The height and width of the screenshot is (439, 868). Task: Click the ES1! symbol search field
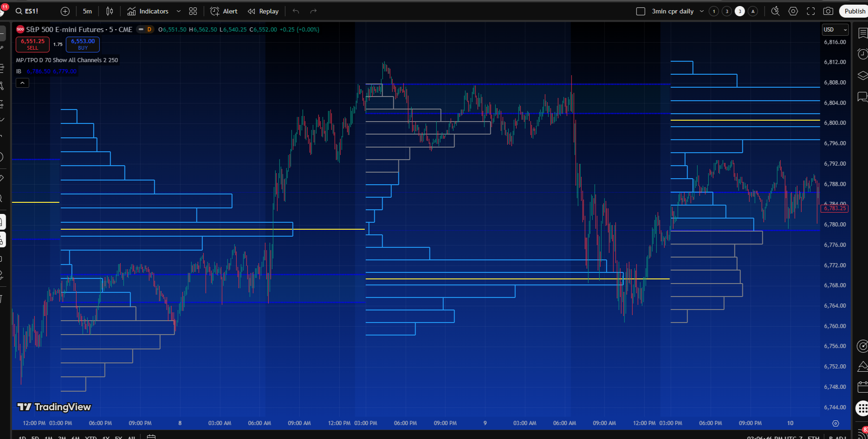[28, 11]
